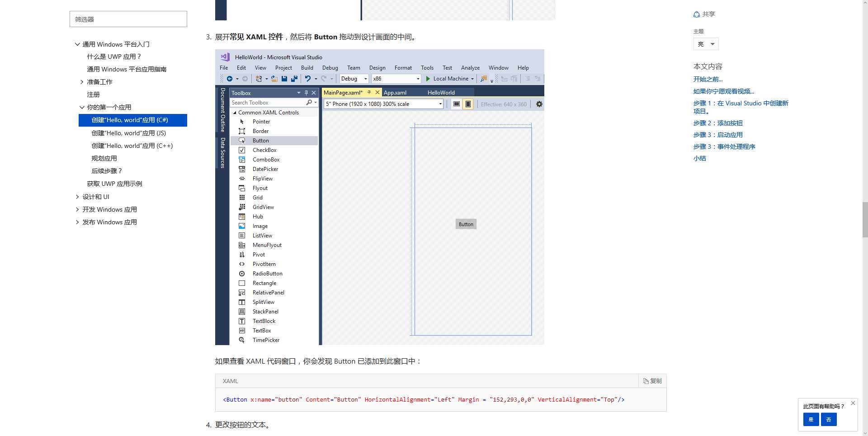The image size is (868, 436).
Task: Expand the 开发 Windows 应用 section
Action: click(77, 209)
